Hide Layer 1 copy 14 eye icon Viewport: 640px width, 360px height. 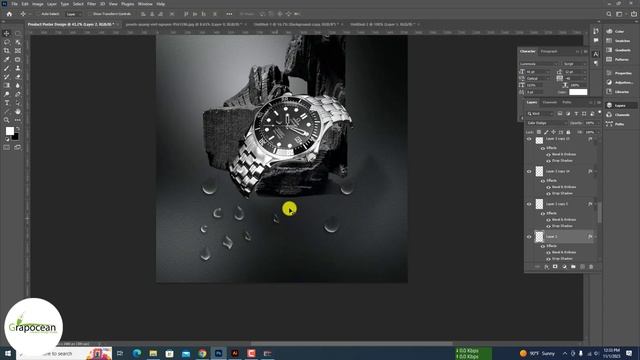click(529, 171)
